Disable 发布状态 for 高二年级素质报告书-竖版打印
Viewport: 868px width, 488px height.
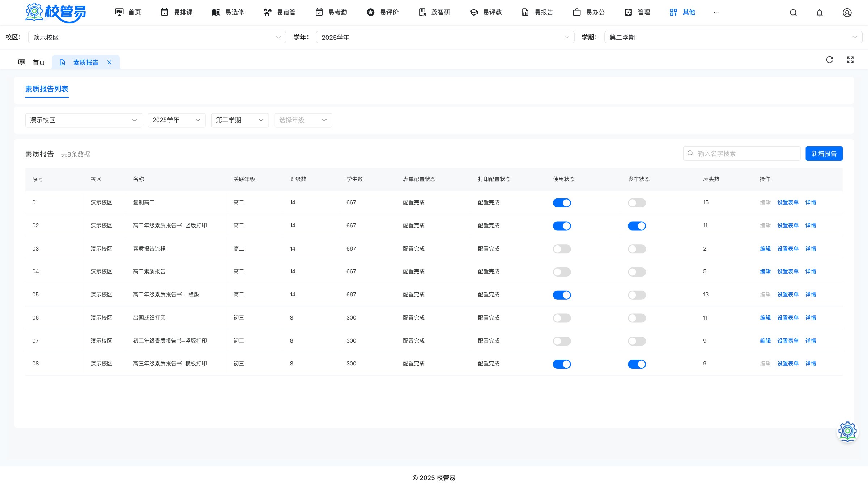(x=637, y=226)
